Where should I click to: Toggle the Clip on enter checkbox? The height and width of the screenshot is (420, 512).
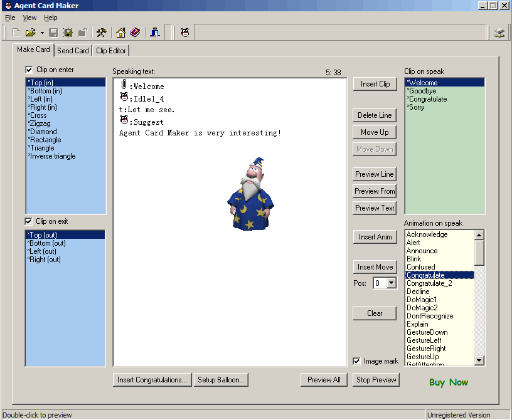point(29,70)
